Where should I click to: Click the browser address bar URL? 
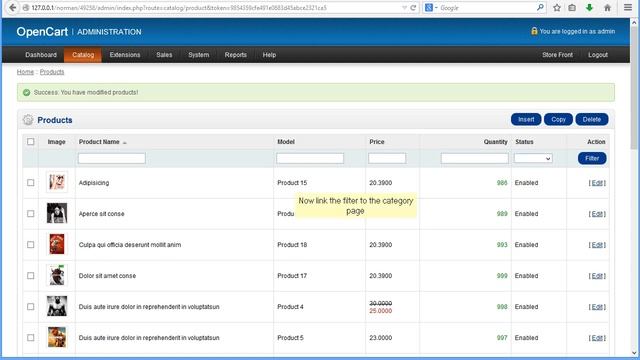click(179, 8)
